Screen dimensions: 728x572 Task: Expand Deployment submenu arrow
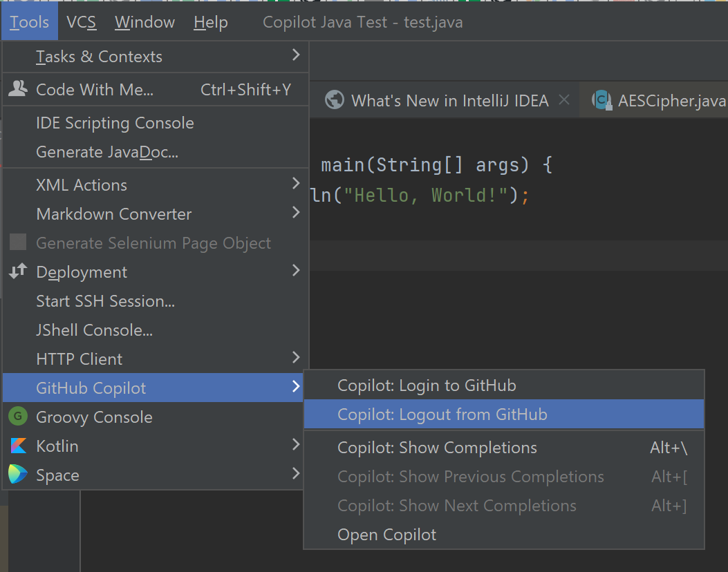coord(296,271)
